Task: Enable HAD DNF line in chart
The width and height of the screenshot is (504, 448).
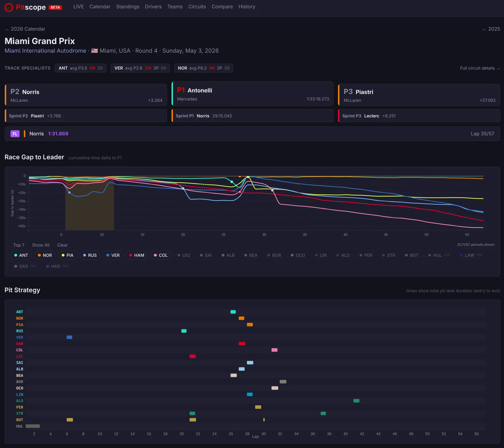Action: pyautogui.click(x=57, y=266)
